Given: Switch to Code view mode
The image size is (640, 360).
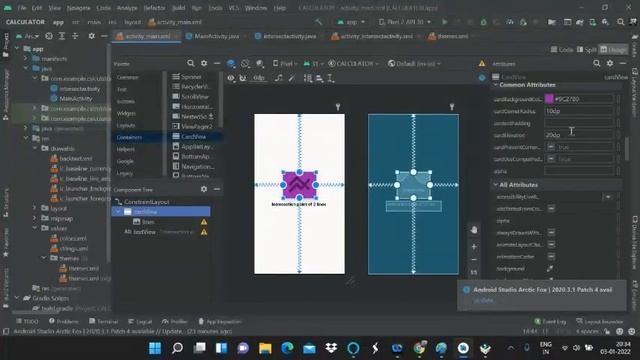Looking at the screenshot, I should (x=562, y=49).
